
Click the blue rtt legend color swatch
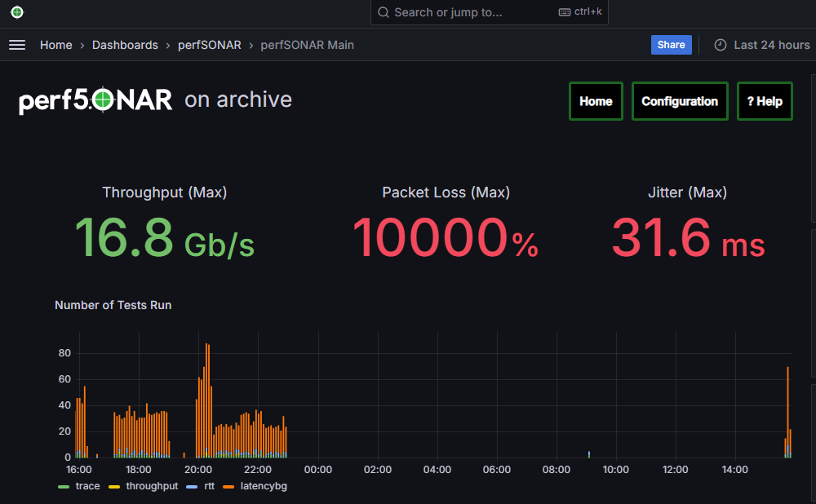(x=192, y=487)
